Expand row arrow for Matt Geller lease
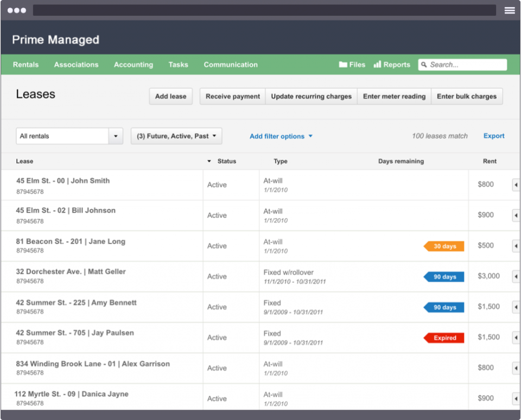This screenshot has height=420, width=521. coord(516,277)
